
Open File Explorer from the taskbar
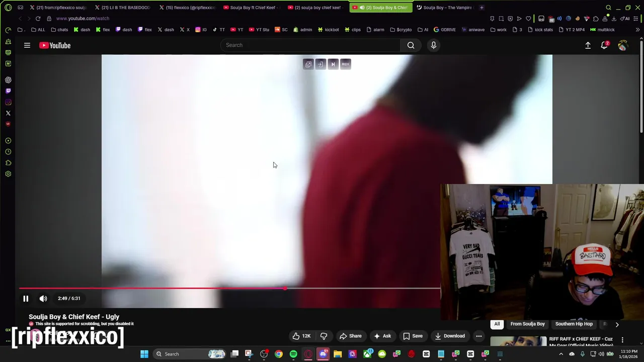338,354
